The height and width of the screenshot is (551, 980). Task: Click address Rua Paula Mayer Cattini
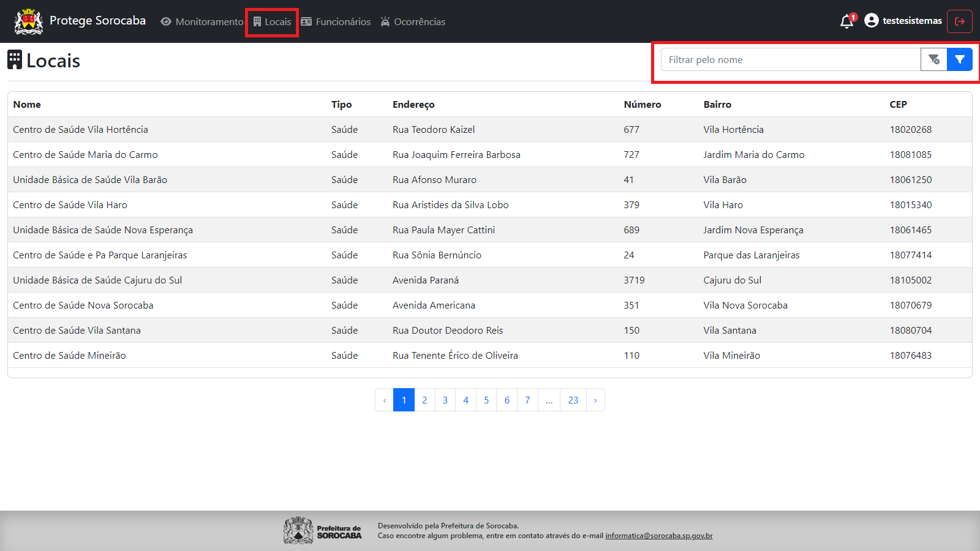tap(444, 230)
